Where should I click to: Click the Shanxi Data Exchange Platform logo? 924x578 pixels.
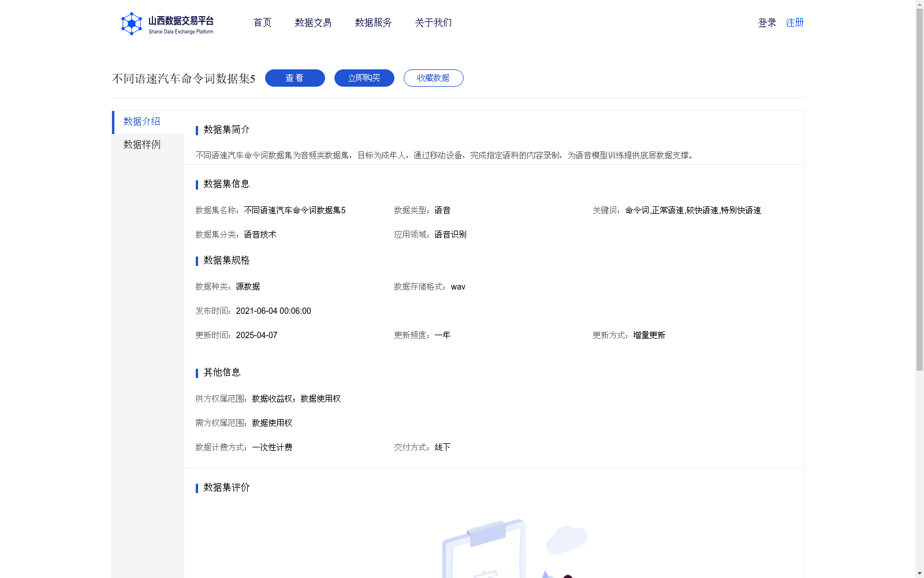(x=167, y=24)
